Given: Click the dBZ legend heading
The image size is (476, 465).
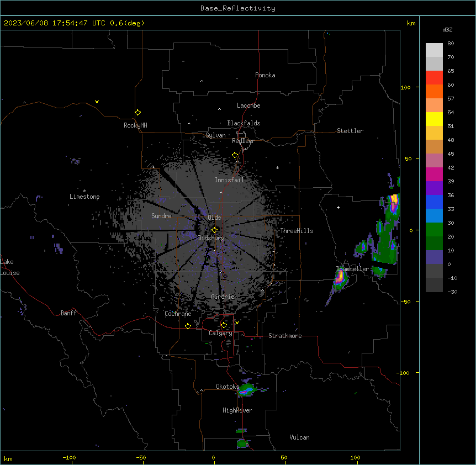Looking at the screenshot, I should pos(447,30).
